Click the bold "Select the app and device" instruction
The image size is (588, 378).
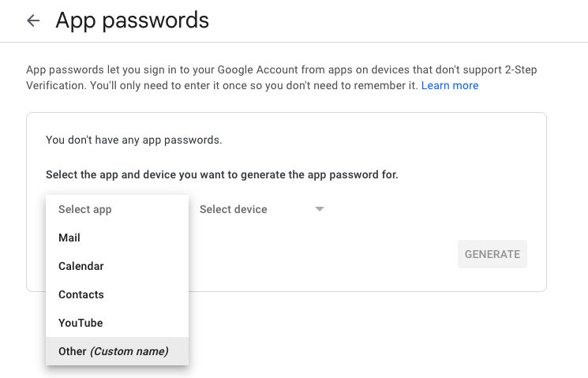(x=222, y=174)
